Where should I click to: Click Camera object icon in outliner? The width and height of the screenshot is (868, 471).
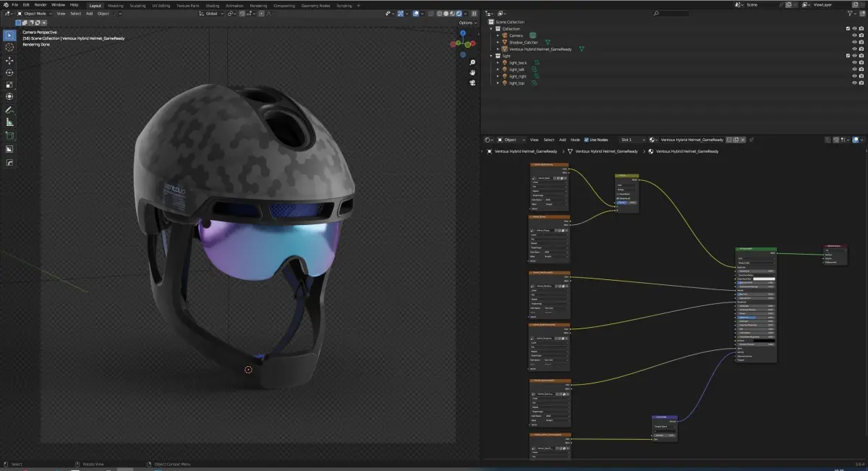click(x=505, y=35)
